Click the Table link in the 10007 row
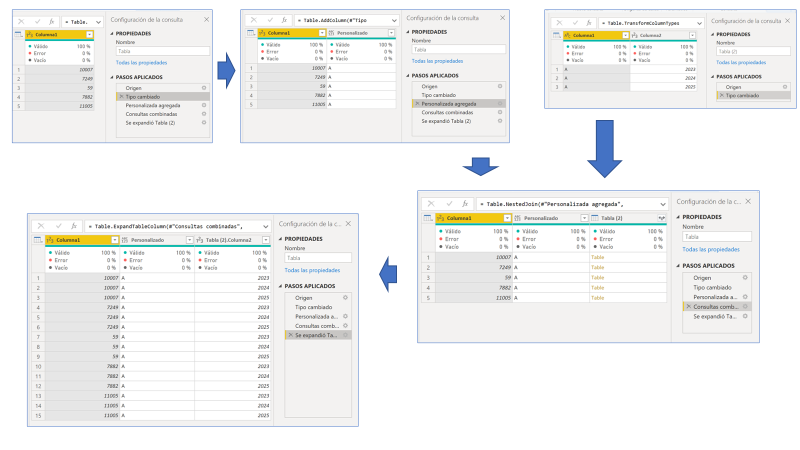800x450 pixels. point(597,257)
